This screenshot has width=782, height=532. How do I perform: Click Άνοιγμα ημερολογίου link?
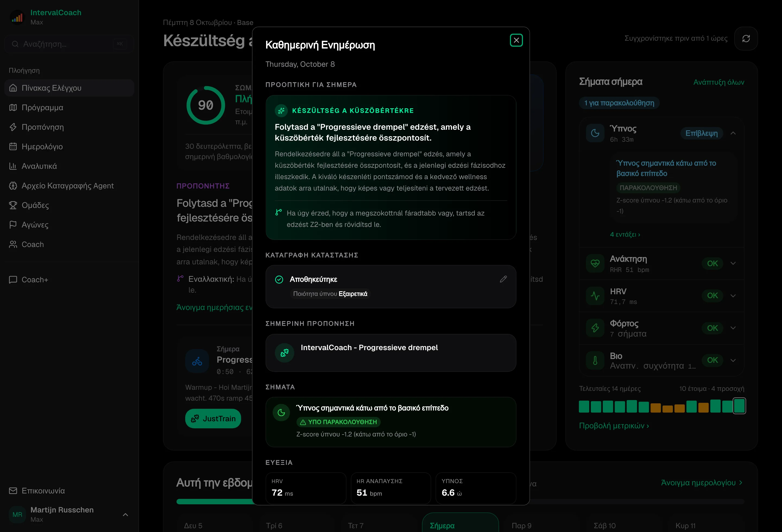[702, 483]
